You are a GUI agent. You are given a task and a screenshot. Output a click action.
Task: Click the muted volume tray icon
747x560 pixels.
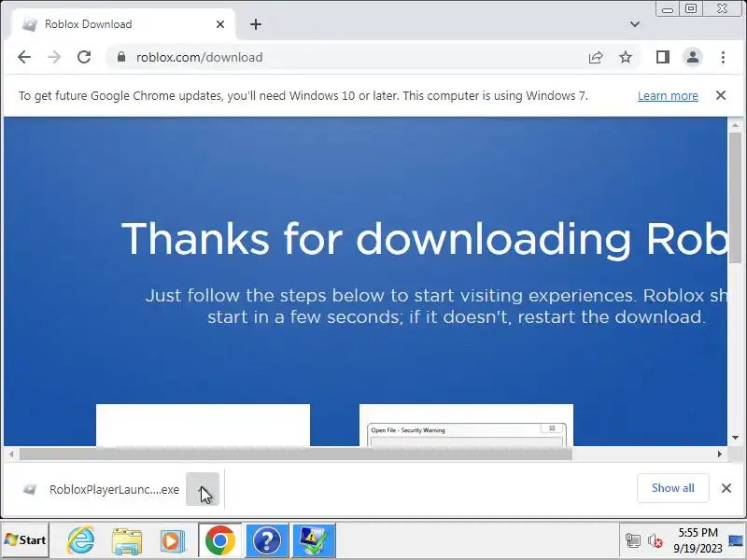click(x=655, y=540)
